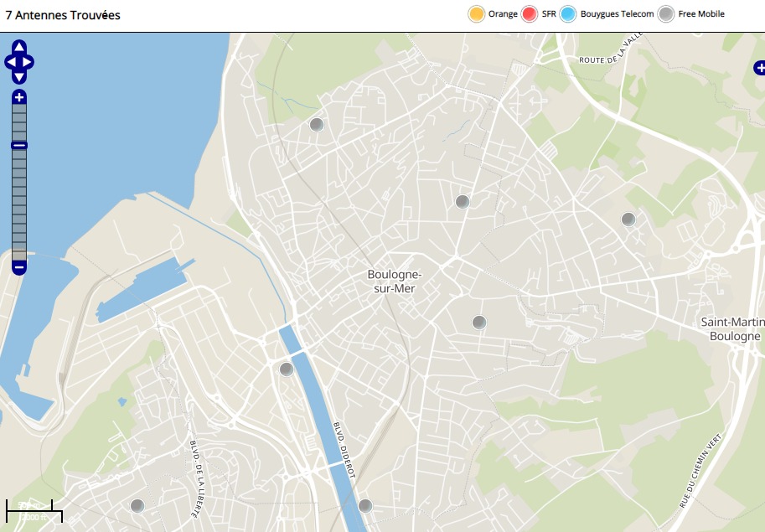Click the Free Mobile legend label
This screenshot has width=765, height=532.
click(x=701, y=14)
